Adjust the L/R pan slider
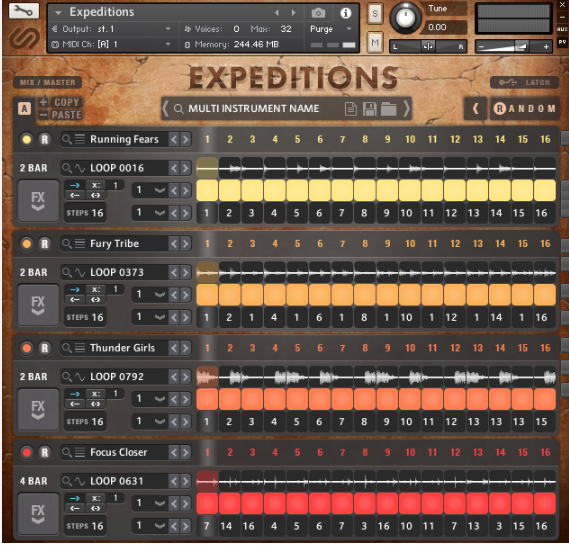Image resolution: width=569 pixels, height=554 pixels. pos(428,46)
